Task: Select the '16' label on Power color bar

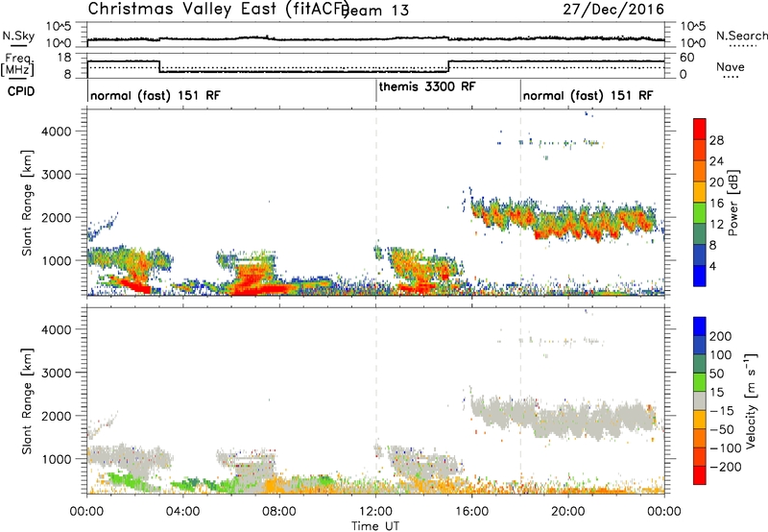Action: [716, 204]
